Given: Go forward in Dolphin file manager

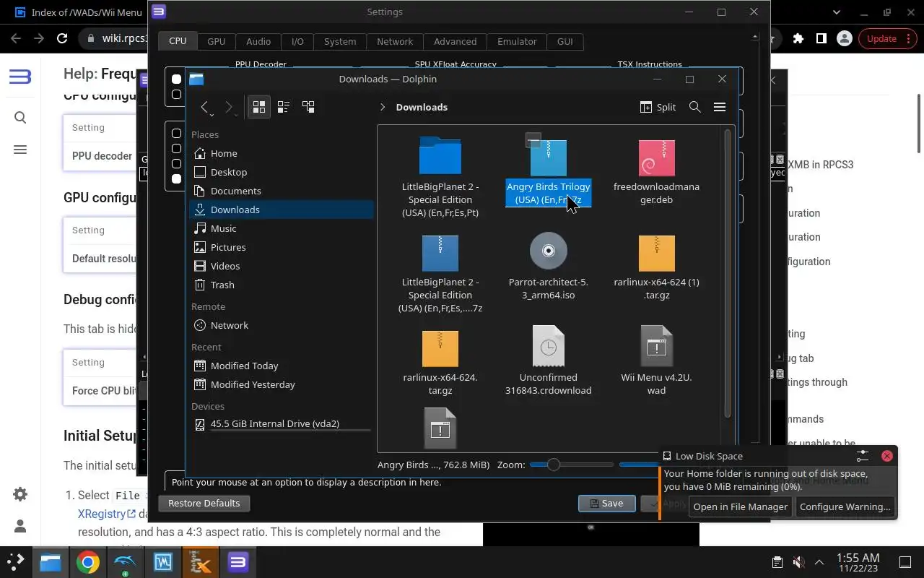Looking at the screenshot, I should (229, 107).
